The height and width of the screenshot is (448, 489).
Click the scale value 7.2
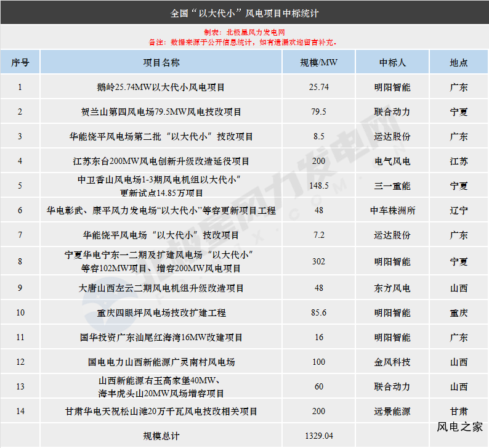[319, 235]
